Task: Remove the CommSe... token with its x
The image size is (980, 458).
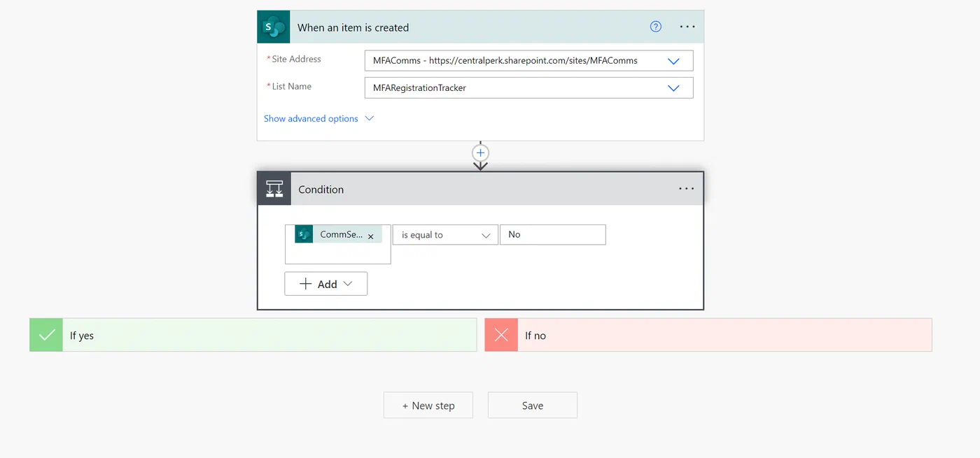Action: point(371,236)
